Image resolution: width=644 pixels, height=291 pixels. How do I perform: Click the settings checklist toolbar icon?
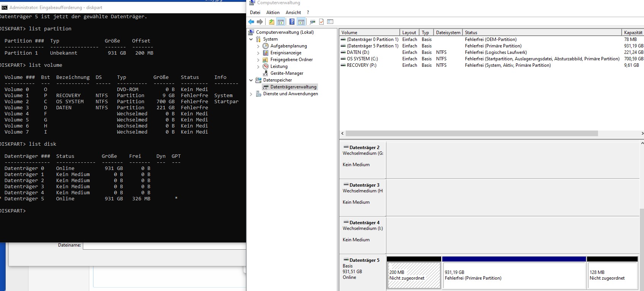[330, 22]
